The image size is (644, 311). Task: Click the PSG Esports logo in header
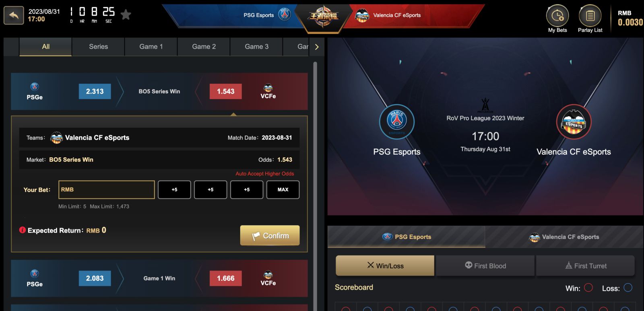coord(285,14)
